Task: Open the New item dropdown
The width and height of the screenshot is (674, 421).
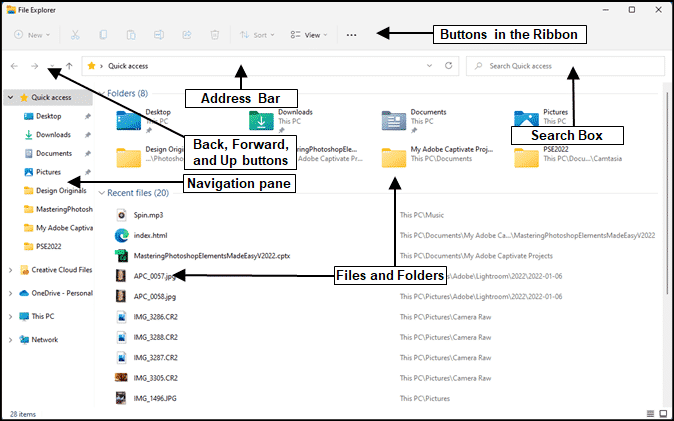Action: coord(32,35)
